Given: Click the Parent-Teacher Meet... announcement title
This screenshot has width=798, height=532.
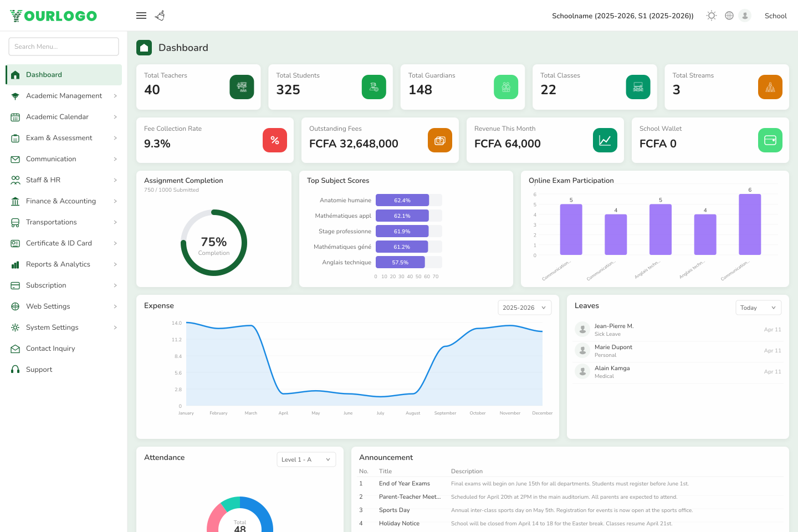Looking at the screenshot, I should 410,497.
